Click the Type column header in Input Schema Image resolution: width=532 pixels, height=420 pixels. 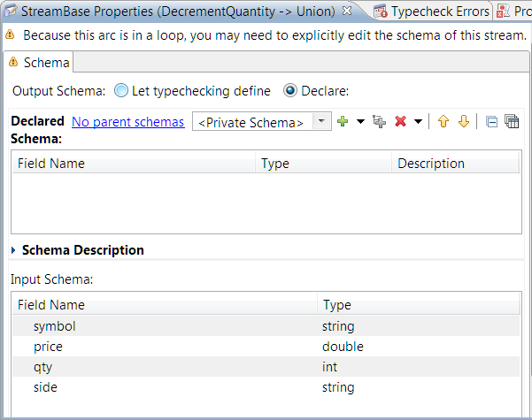[x=337, y=305]
